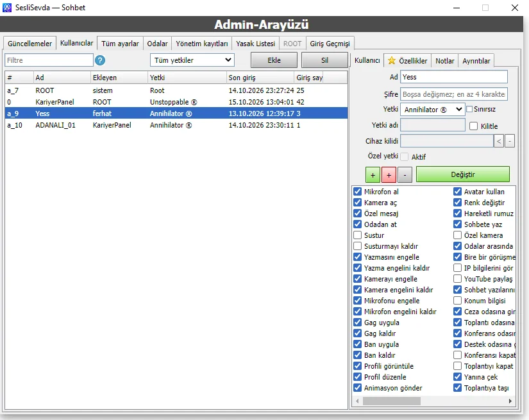
Task: Enable the Susturmayı kaldır checkbox
Action: click(x=357, y=246)
